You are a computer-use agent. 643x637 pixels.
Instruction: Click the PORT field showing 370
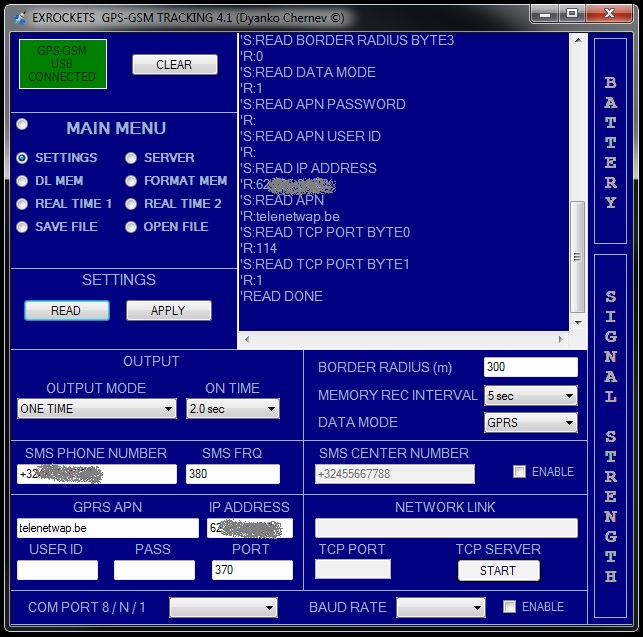[252, 570]
